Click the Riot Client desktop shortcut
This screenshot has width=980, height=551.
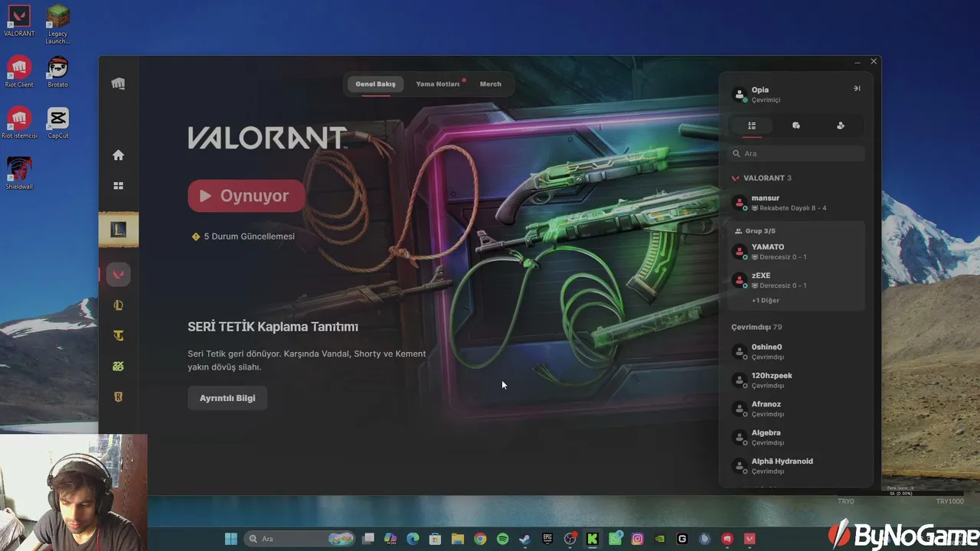tap(19, 72)
